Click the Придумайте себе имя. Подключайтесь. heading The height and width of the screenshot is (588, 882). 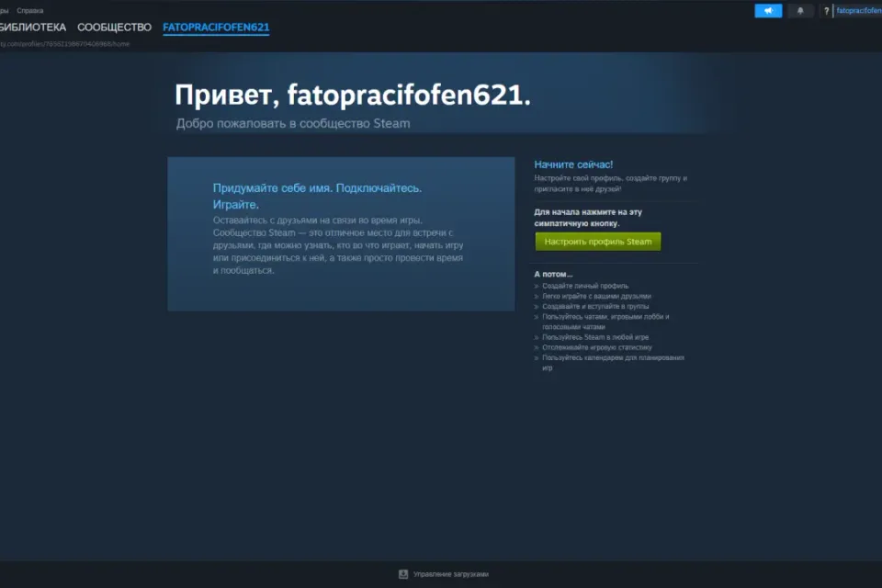317,196
